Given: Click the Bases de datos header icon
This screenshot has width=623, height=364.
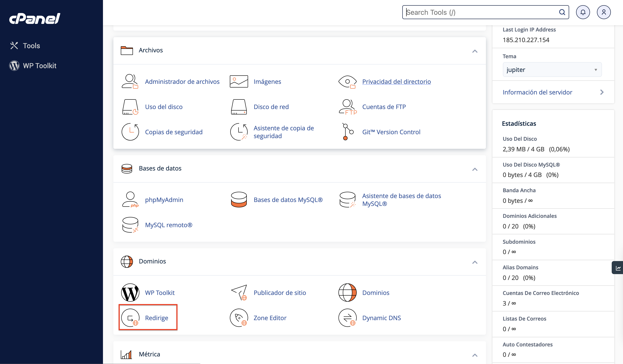Looking at the screenshot, I should [127, 169].
